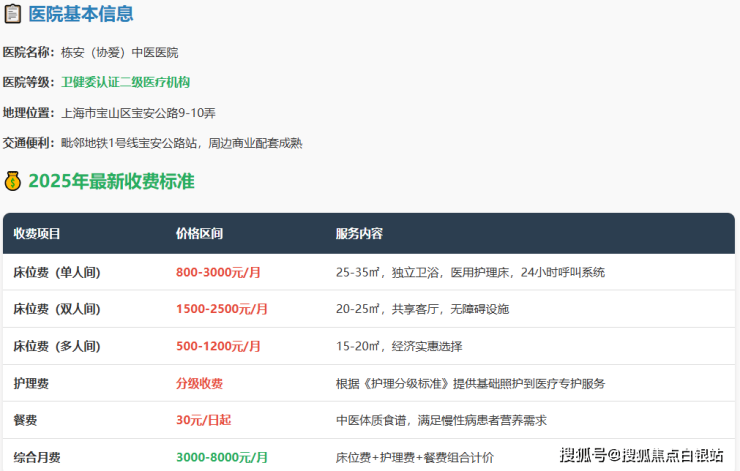
Task: Click the 800-3000元/月 price
Action: click(218, 272)
